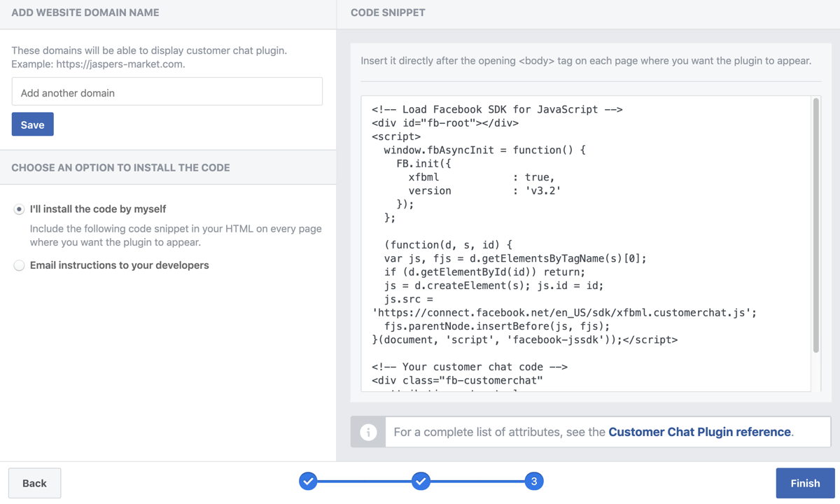
Task: Save the website domain
Action: click(x=33, y=125)
